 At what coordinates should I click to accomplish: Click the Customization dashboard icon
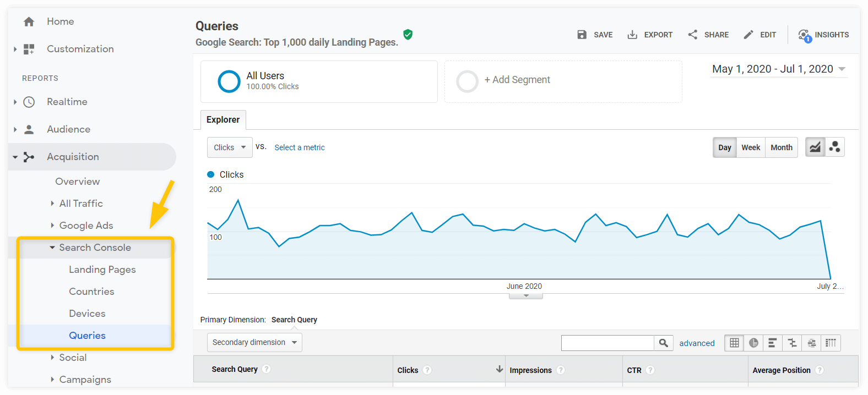pyautogui.click(x=29, y=49)
